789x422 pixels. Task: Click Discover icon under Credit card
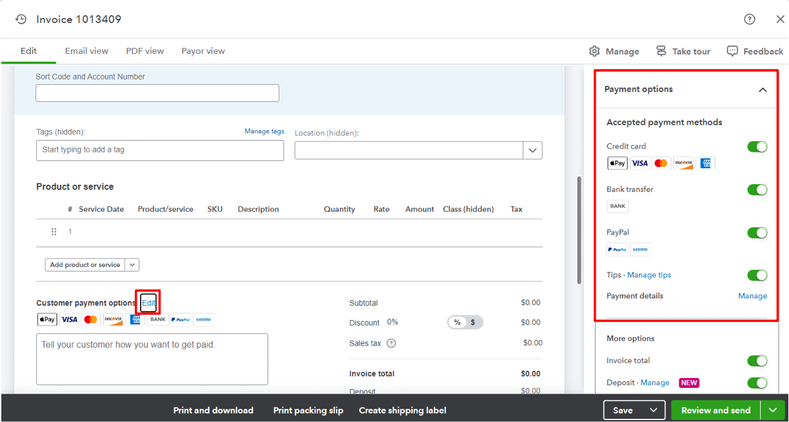[683, 163]
